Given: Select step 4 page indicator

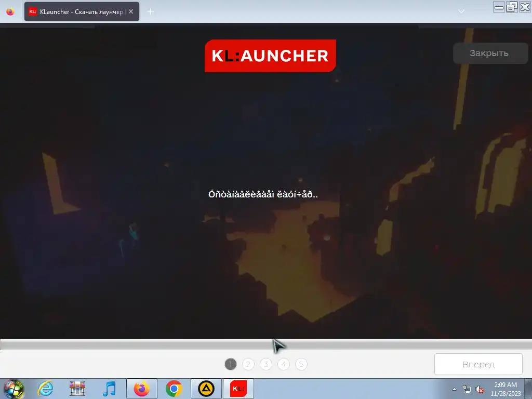Looking at the screenshot, I should tap(284, 364).
